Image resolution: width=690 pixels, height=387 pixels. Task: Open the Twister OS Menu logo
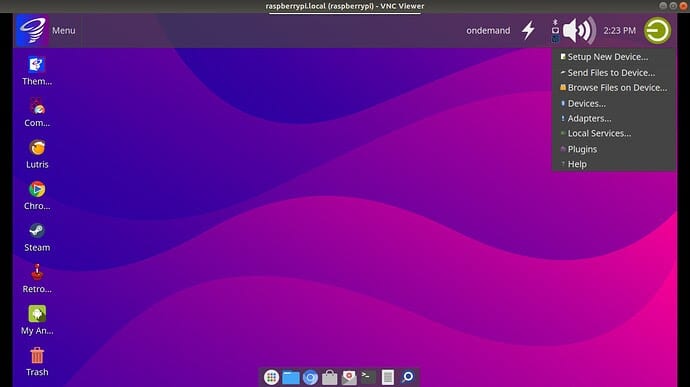tap(32, 30)
